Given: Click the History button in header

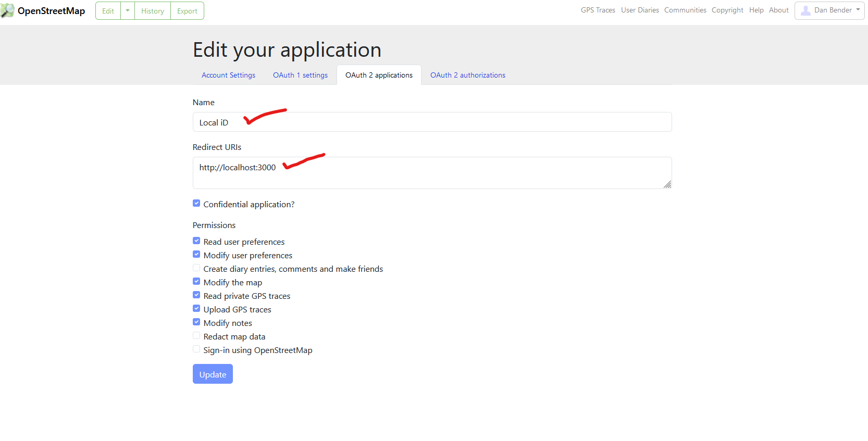Looking at the screenshot, I should 153,11.
